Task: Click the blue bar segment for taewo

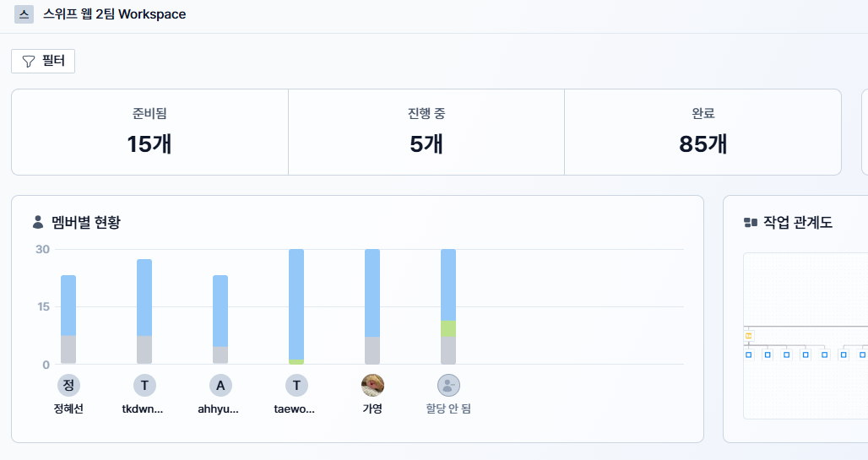Action: (x=296, y=304)
